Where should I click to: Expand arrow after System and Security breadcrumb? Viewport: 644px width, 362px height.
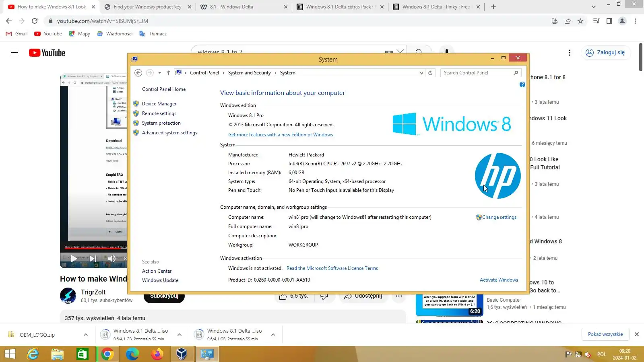[x=276, y=73]
